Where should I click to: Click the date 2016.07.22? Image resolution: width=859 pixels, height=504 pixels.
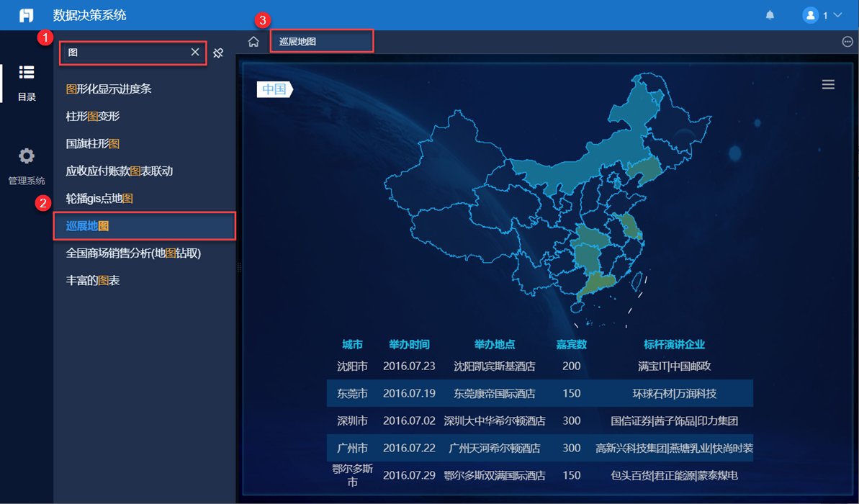click(409, 448)
